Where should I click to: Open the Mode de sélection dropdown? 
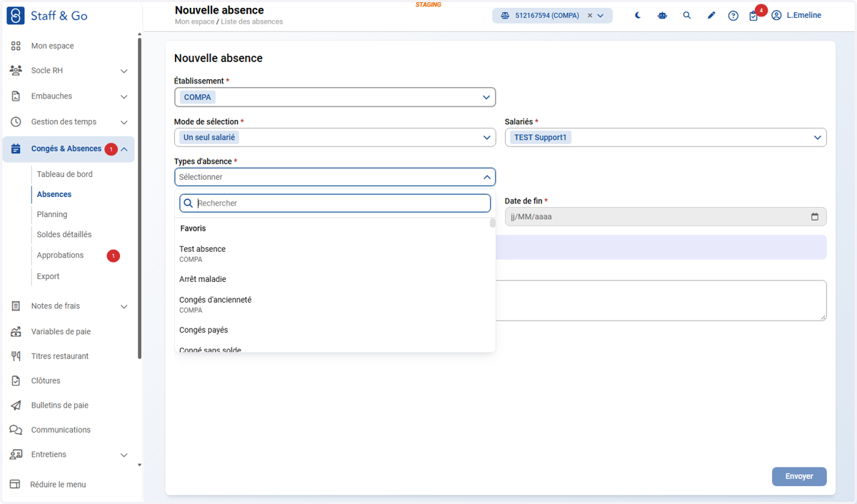pos(335,137)
